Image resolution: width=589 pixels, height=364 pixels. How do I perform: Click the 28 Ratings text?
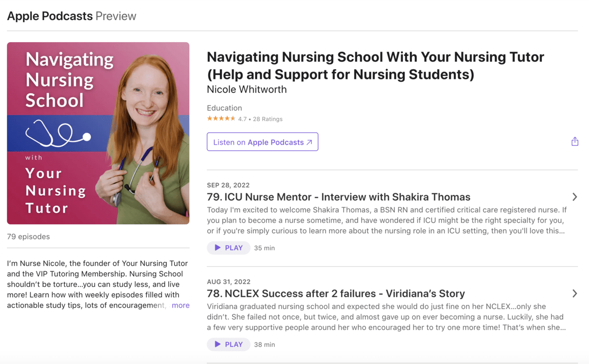pyautogui.click(x=268, y=119)
